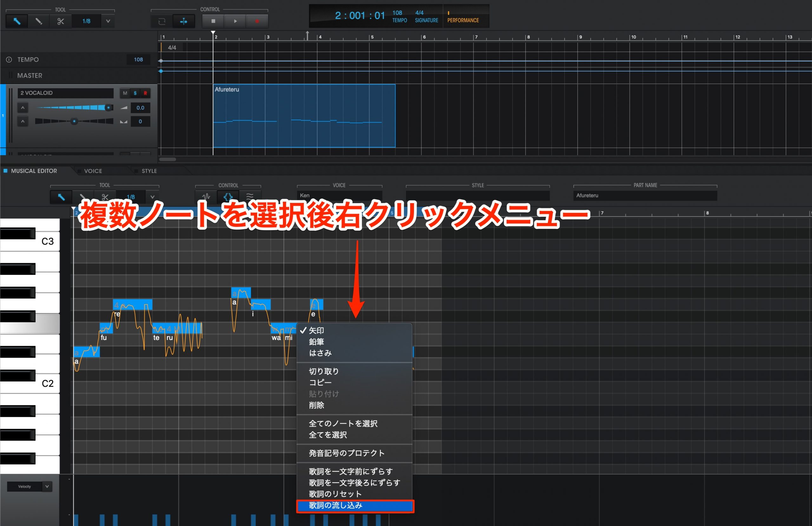Click the 4/4 SIGNATURE readout in display
The height and width of the screenshot is (526, 812).
427,17
